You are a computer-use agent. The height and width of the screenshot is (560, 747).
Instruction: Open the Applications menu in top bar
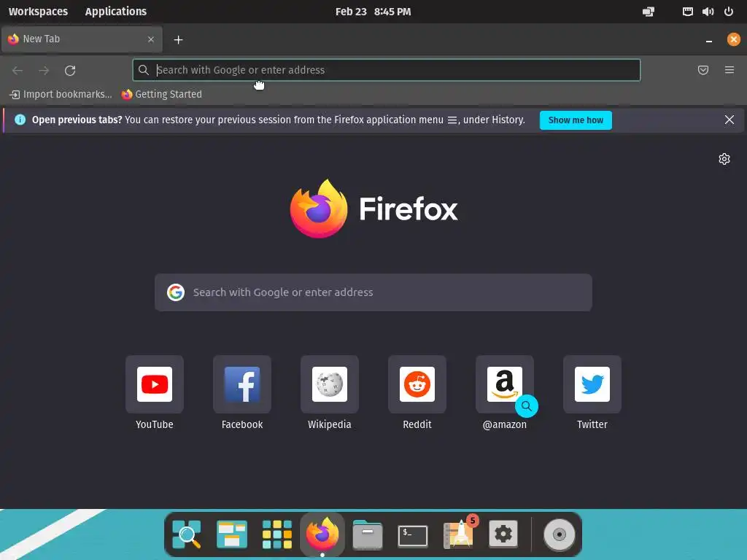pos(116,12)
